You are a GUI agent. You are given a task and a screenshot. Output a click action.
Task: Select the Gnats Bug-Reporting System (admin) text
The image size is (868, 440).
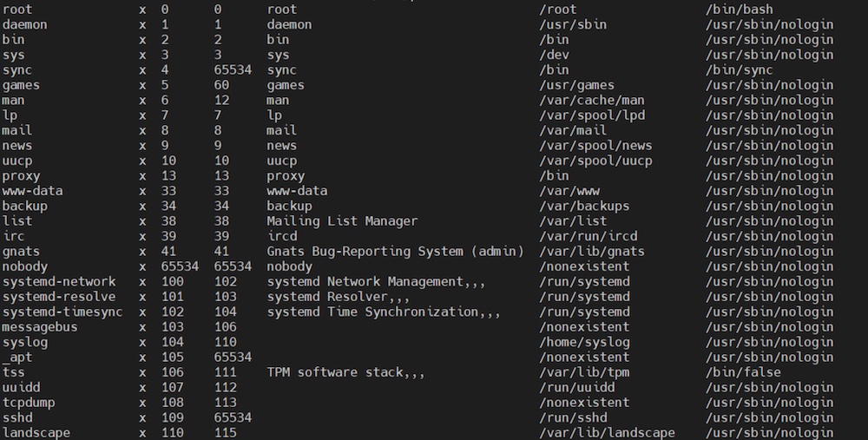395,252
